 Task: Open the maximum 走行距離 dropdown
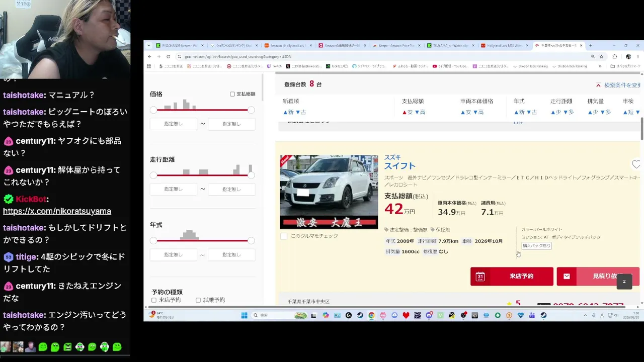click(231, 189)
